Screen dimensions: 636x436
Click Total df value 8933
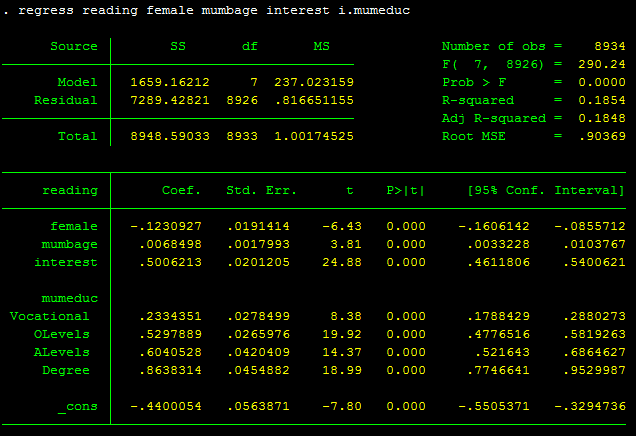click(242, 136)
